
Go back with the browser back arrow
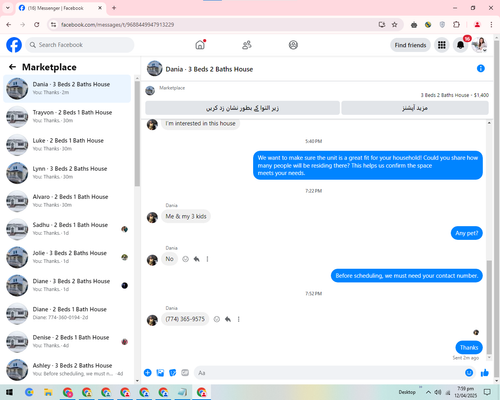[9, 25]
